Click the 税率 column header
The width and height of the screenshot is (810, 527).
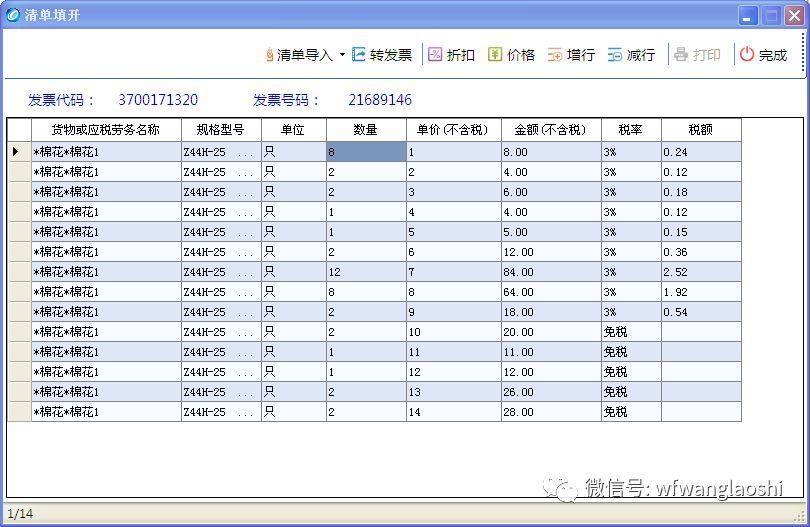coord(631,130)
